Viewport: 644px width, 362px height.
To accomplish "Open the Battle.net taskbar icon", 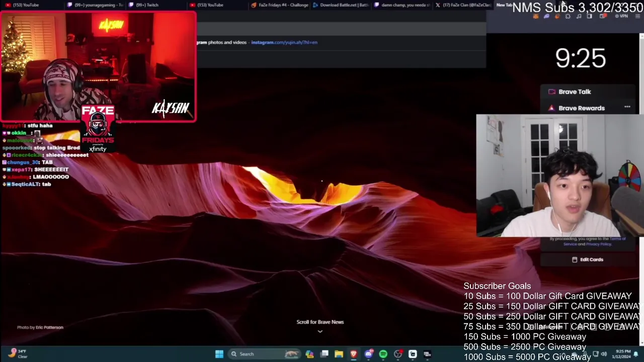I will (427, 354).
